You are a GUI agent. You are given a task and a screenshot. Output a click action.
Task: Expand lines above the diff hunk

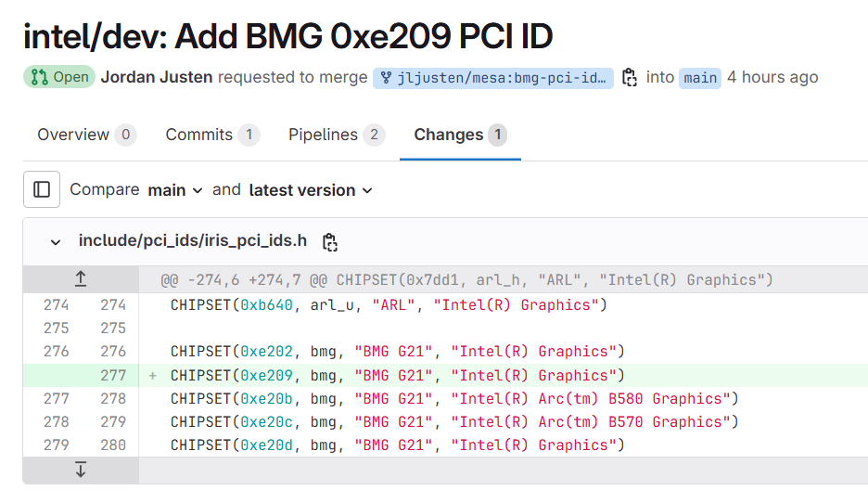[81, 279]
